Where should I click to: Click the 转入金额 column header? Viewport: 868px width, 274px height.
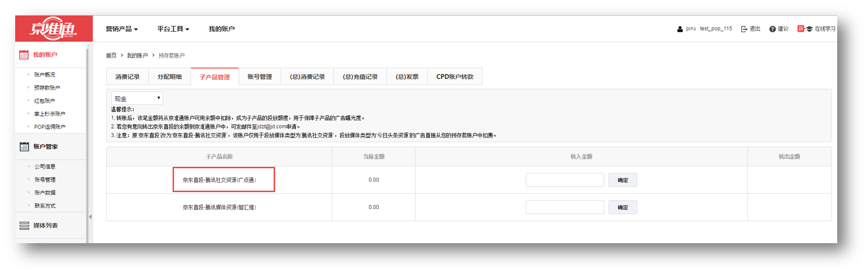(581, 156)
